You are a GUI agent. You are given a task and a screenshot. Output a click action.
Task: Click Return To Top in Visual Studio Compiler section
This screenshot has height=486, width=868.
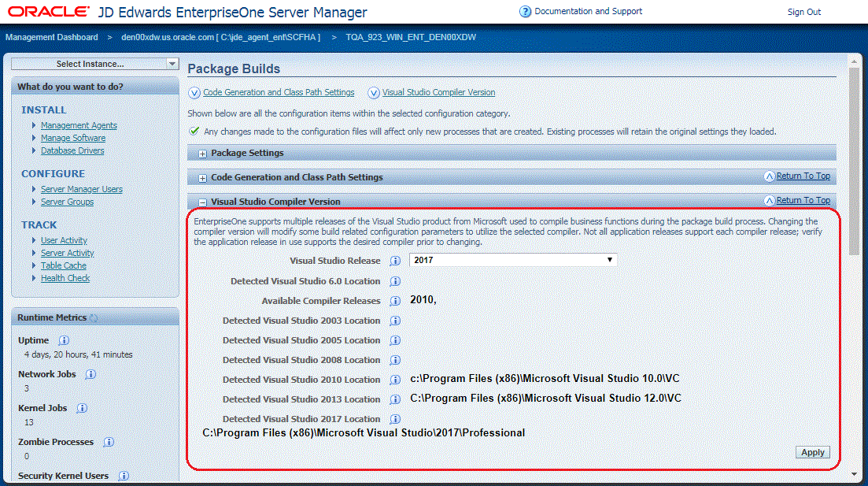803,200
